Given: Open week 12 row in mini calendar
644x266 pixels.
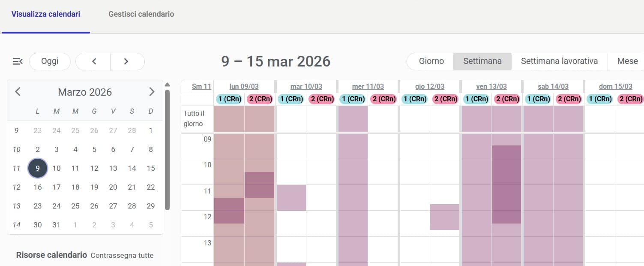Looking at the screenshot, I should pyautogui.click(x=17, y=187).
